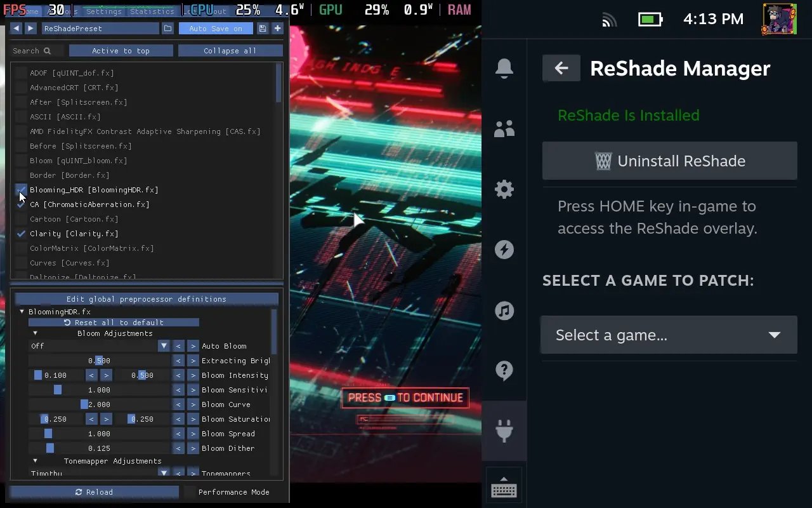Enable the Cartoon [Cartoon.fx] effect
Viewport: 812px width, 508px height.
(x=22, y=219)
